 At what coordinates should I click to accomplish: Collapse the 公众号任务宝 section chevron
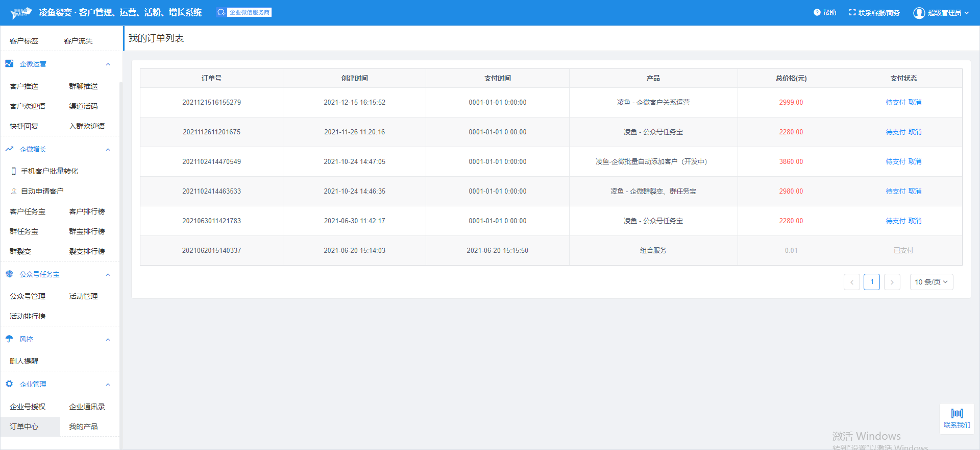108,275
